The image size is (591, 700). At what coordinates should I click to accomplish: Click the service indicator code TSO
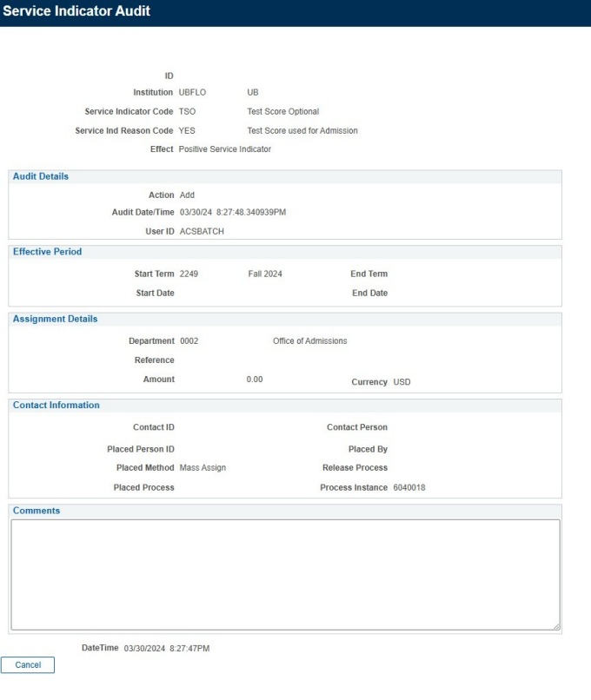pos(187,112)
